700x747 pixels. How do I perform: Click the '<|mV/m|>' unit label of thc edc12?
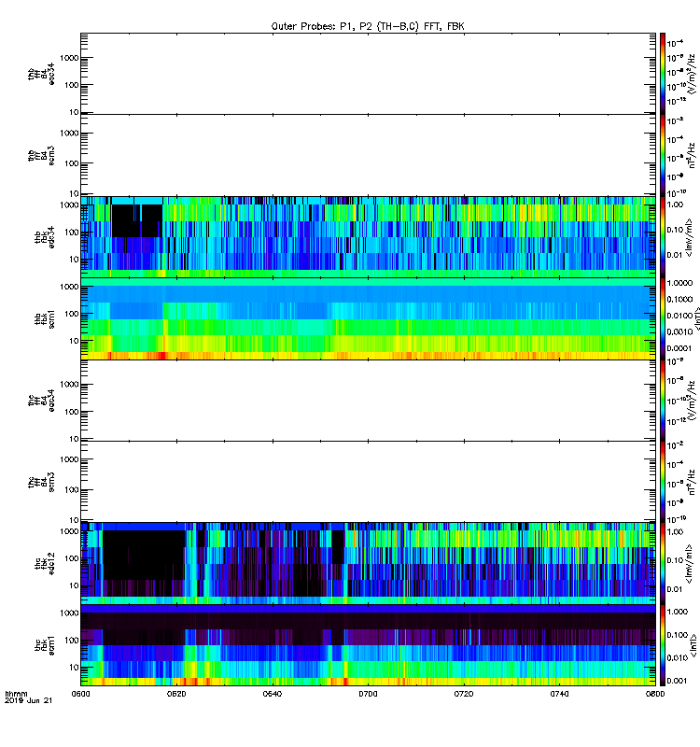pyautogui.click(x=688, y=564)
